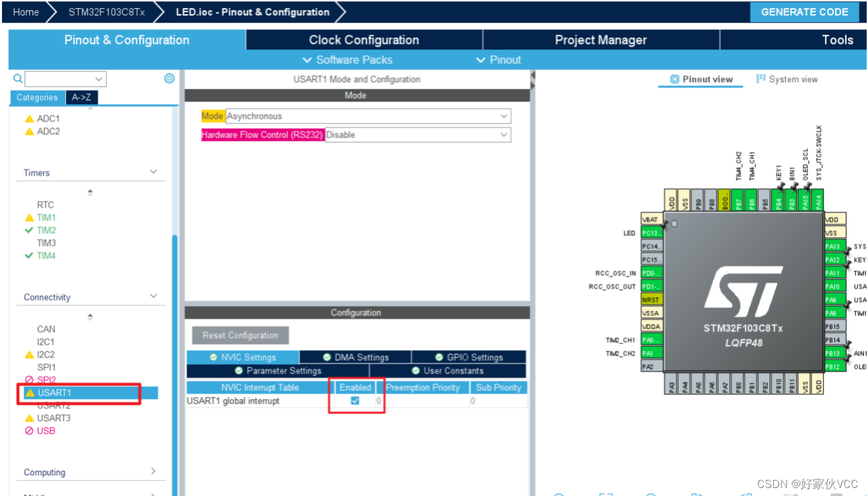The width and height of the screenshot is (868, 496).
Task: Click the Sub Priority column header
Action: coord(498,387)
